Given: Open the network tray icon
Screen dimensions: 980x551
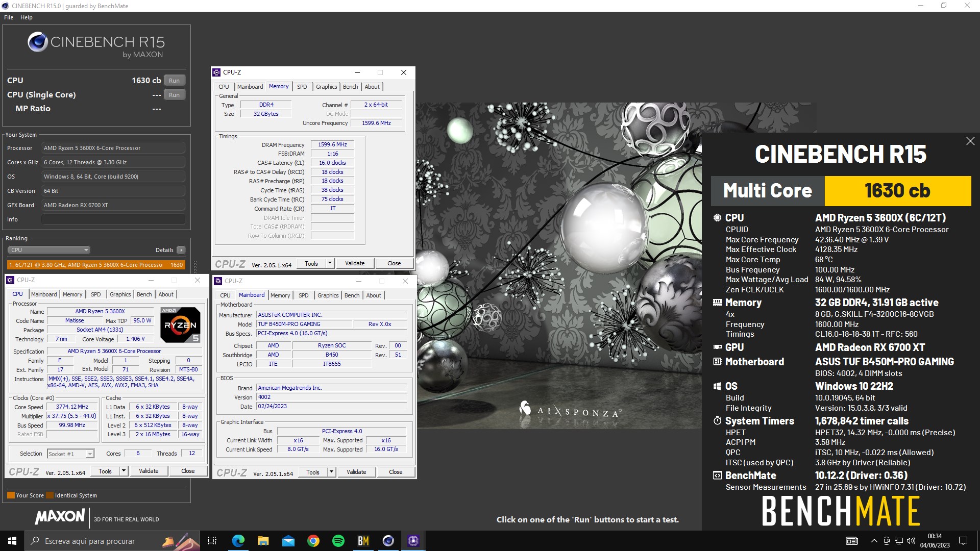Looking at the screenshot, I should click(899, 541).
